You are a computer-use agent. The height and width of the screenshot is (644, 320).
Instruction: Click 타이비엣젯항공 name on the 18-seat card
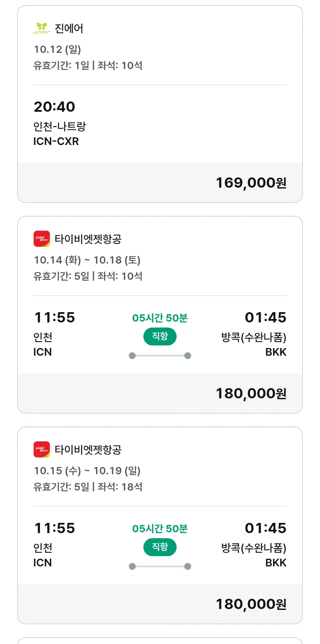[x=88, y=450]
